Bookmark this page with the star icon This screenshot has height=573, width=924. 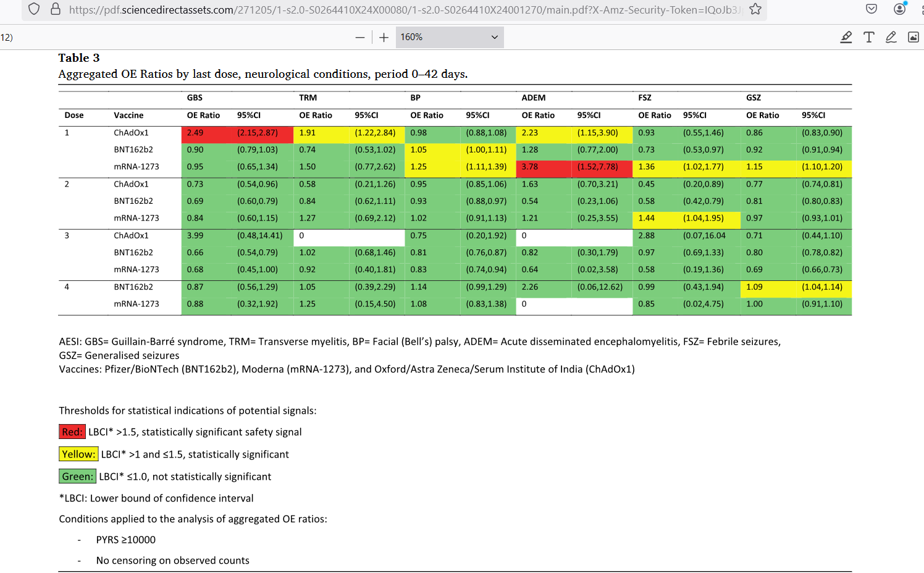coord(755,9)
